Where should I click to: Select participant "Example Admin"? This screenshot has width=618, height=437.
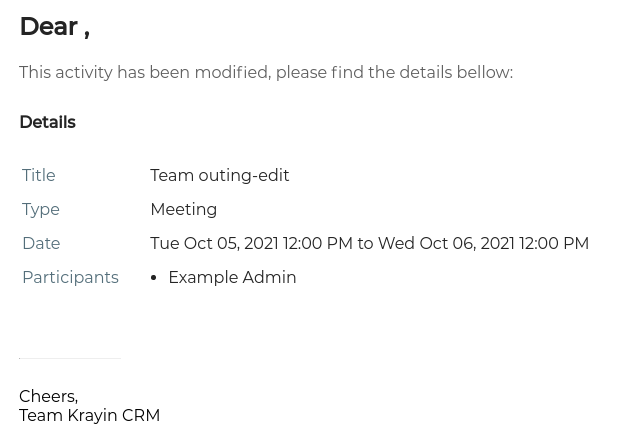233,277
